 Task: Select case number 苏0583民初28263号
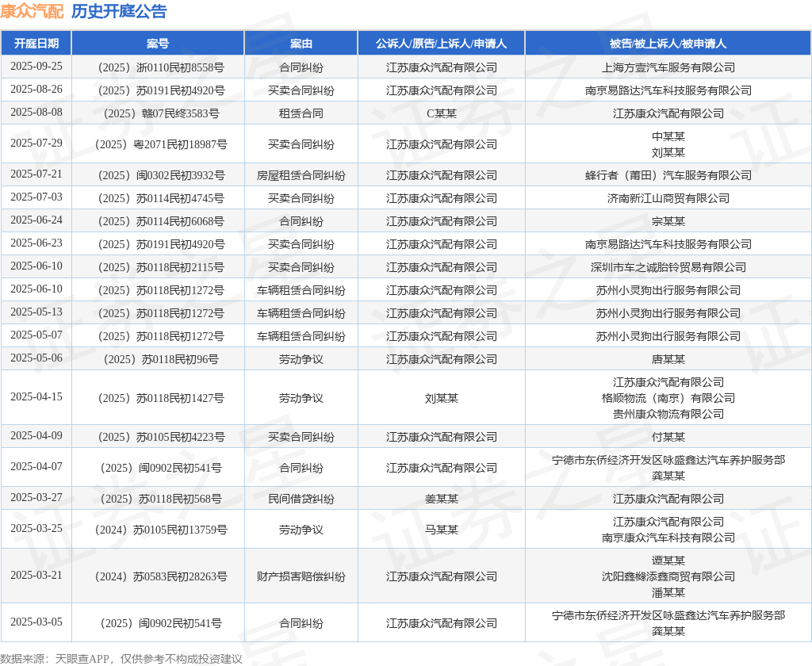[161, 576]
